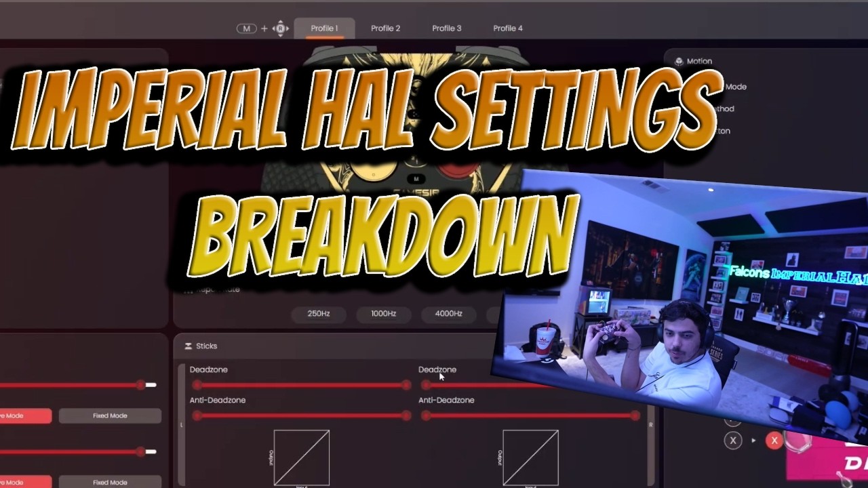Select the 4000Hz polling rate

pos(448,314)
